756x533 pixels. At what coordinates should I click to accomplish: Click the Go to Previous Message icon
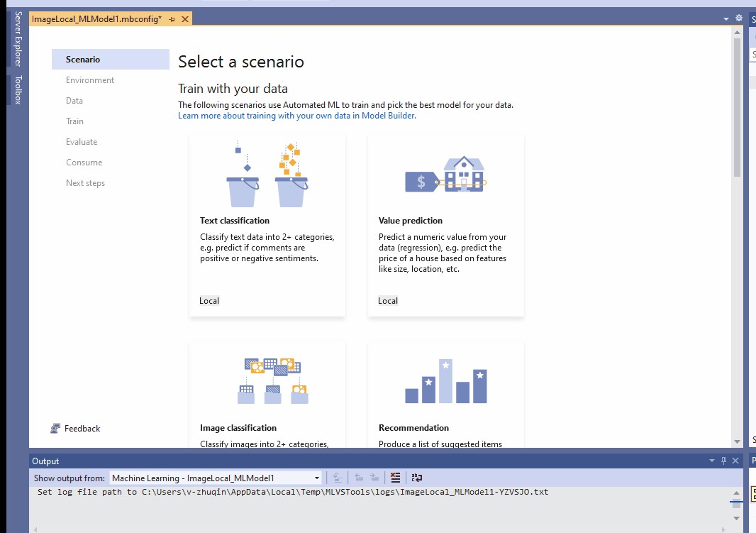tap(360, 478)
